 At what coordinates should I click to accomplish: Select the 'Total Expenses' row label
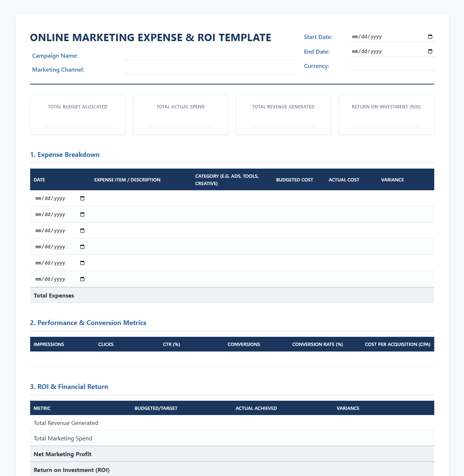(x=54, y=296)
